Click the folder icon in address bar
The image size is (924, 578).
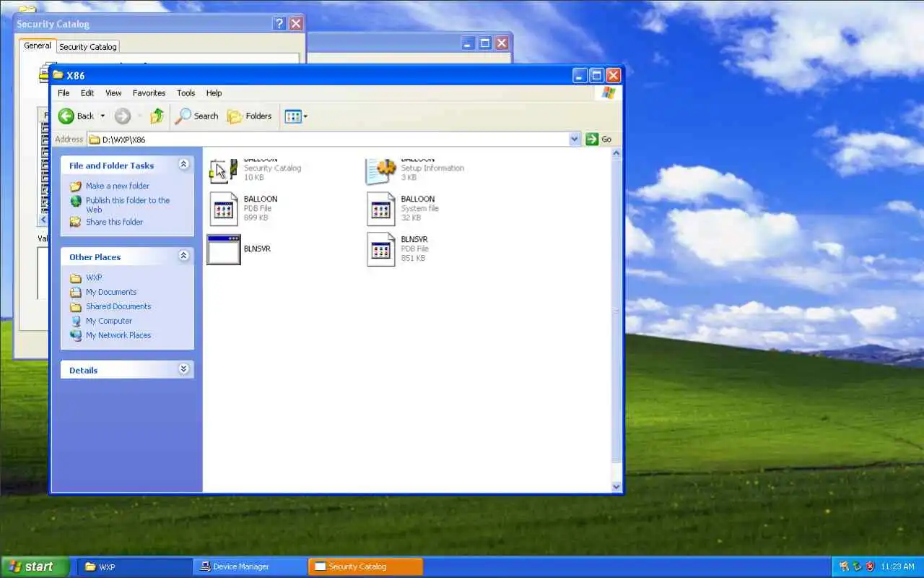click(94, 139)
